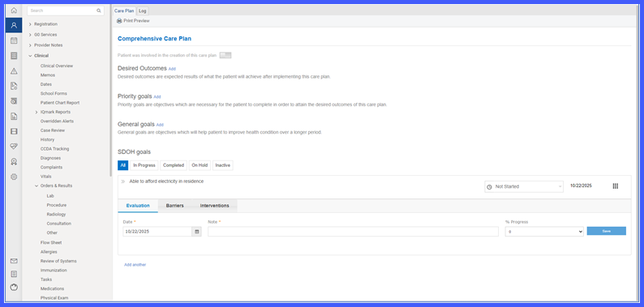Open the calendar schedule icon
Screen dimensions: 644x307
click(x=14, y=41)
